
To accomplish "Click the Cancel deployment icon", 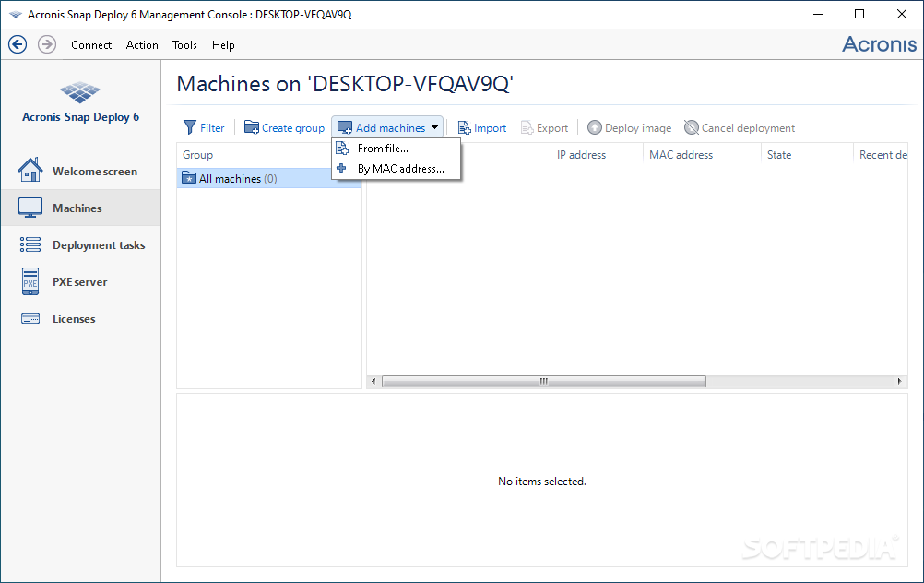I will tap(692, 127).
